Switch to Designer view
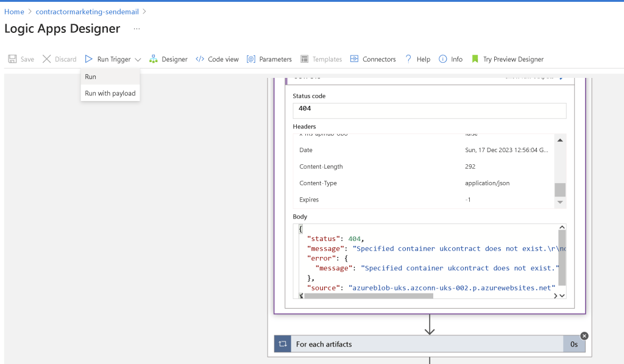624x364 pixels. point(174,59)
